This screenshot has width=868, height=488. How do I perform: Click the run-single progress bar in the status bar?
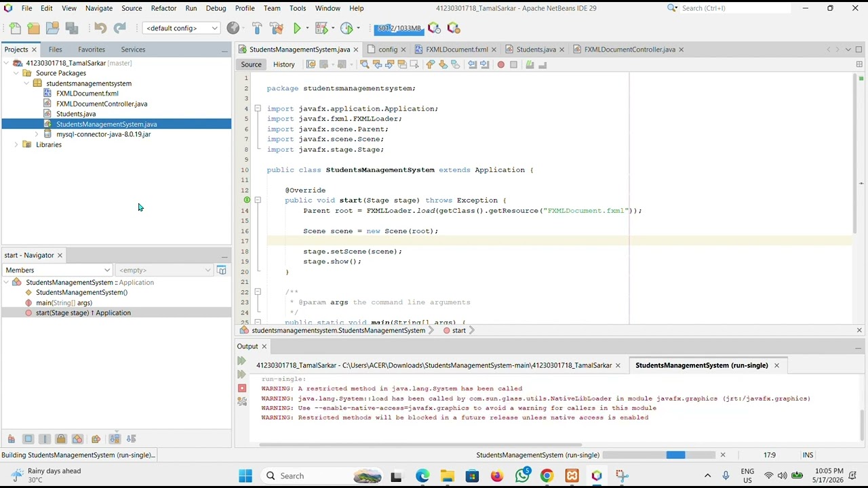click(x=658, y=455)
